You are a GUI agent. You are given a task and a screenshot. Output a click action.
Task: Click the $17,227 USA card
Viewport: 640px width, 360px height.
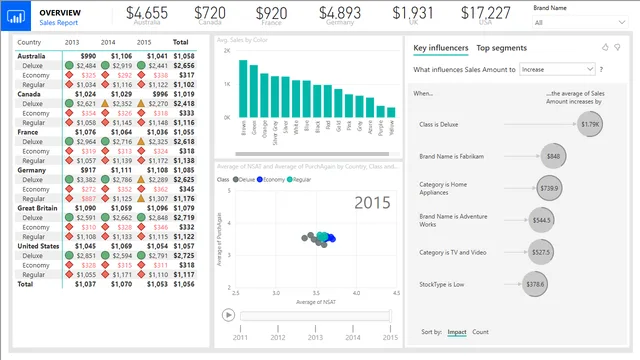pos(485,15)
